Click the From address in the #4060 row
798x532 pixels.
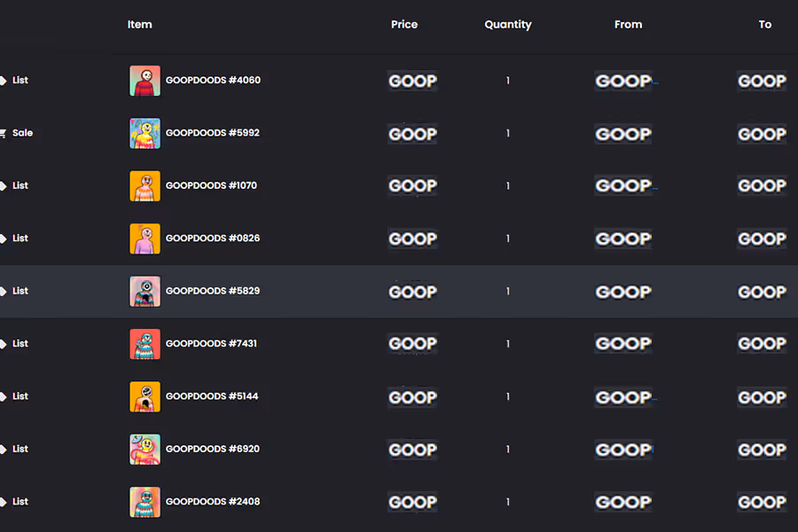(624, 81)
